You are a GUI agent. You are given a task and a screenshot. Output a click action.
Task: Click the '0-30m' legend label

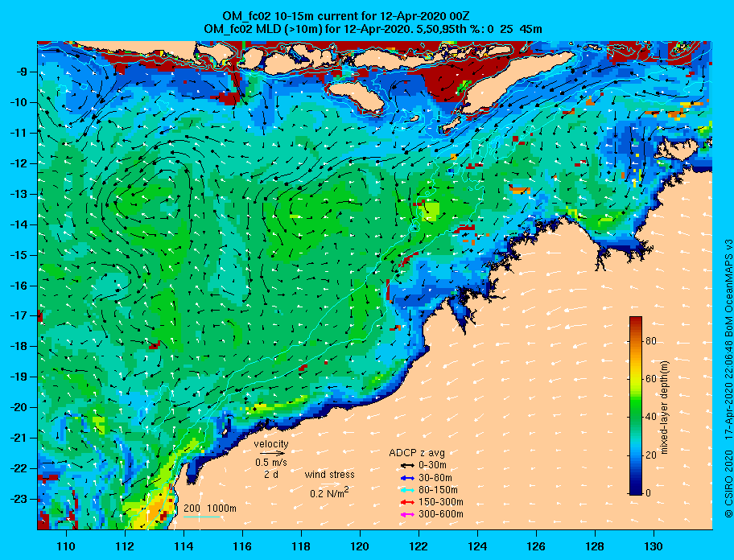click(x=432, y=466)
